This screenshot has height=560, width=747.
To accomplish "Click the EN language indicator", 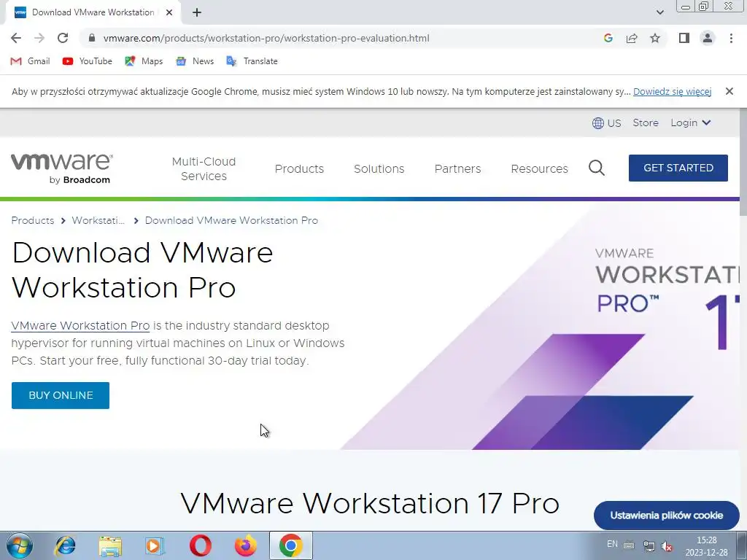I will click(x=612, y=544).
